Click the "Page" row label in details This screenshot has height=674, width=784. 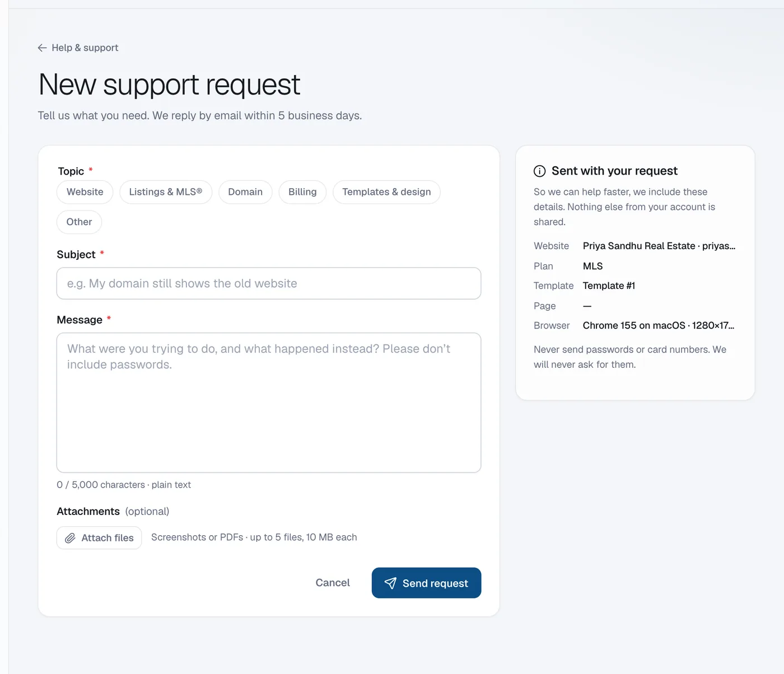click(x=545, y=306)
